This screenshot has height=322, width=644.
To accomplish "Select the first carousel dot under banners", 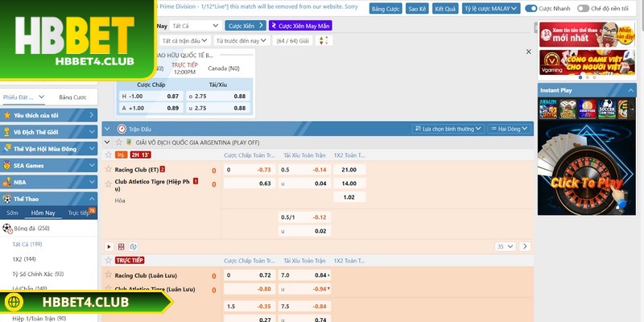I will (x=580, y=77).
